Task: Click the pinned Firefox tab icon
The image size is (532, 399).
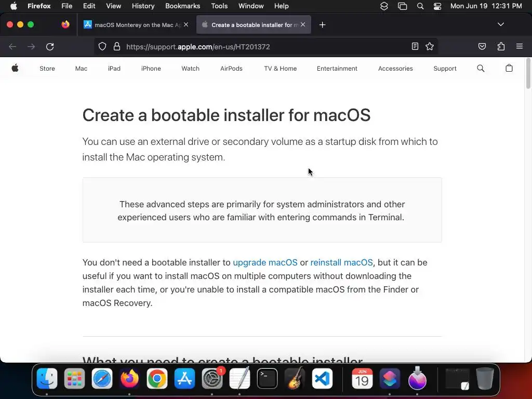Action: pyautogui.click(x=65, y=24)
